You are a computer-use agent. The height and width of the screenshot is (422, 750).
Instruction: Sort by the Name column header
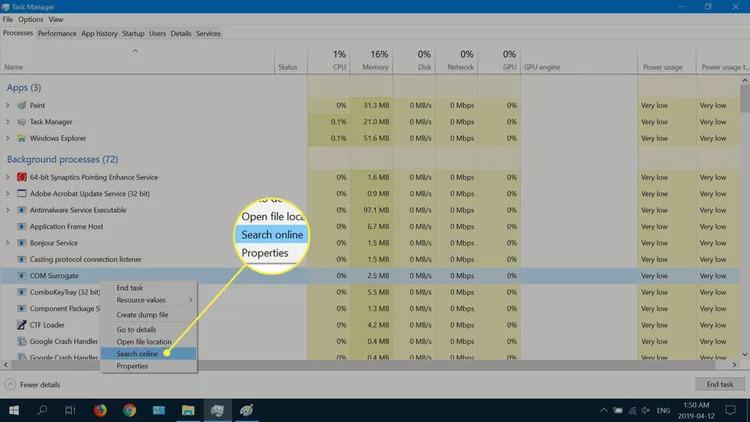point(137,61)
